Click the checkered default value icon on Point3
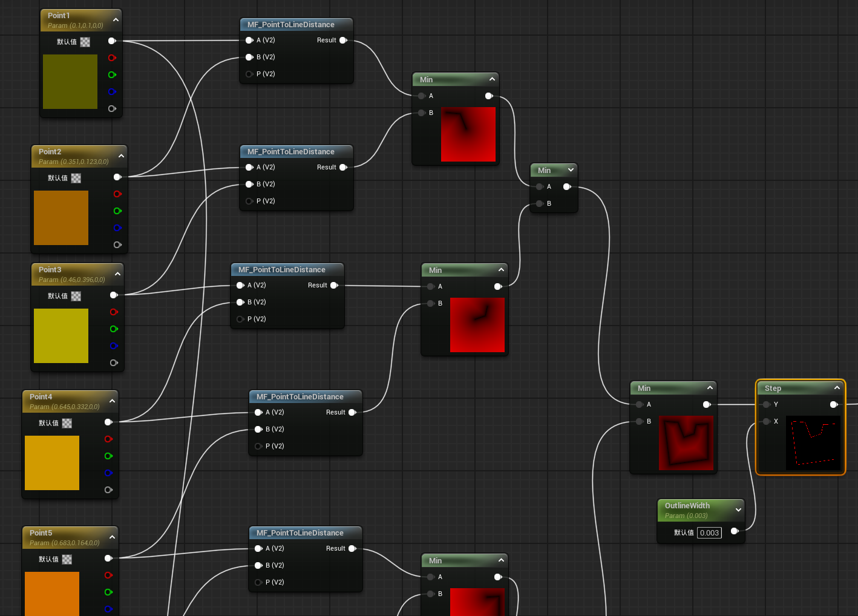The image size is (858, 616). point(76,296)
